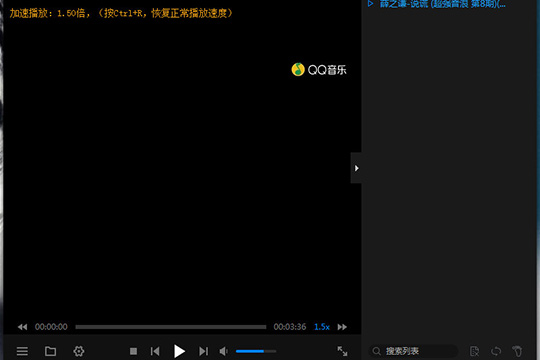Open the main menu hamburger icon
This screenshot has height=360, width=540.
pos(22,351)
